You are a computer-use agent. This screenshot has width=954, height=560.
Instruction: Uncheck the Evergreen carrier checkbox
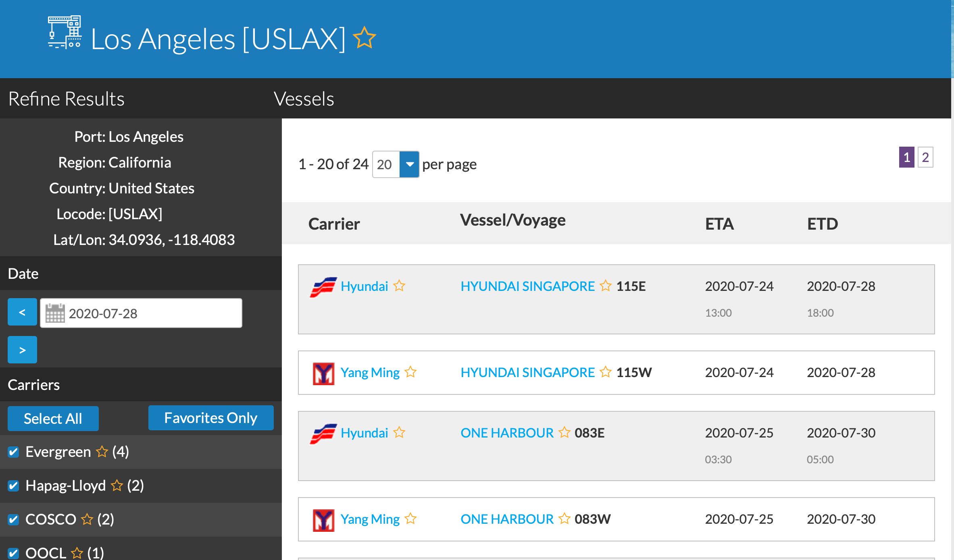[x=13, y=452]
